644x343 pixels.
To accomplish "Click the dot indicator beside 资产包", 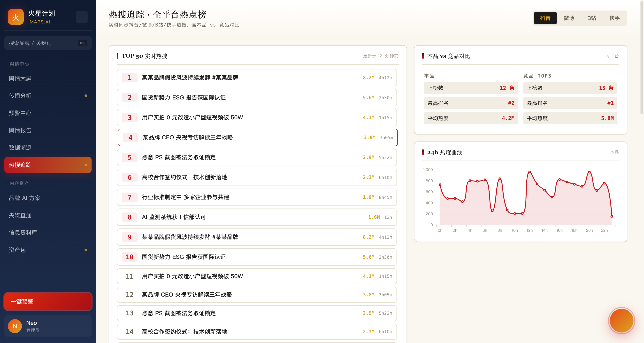I will click(x=86, y=250).
